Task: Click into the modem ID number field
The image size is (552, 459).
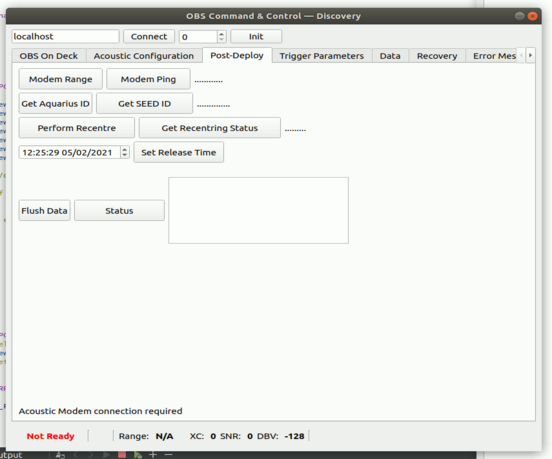Action: pos(199,37)
